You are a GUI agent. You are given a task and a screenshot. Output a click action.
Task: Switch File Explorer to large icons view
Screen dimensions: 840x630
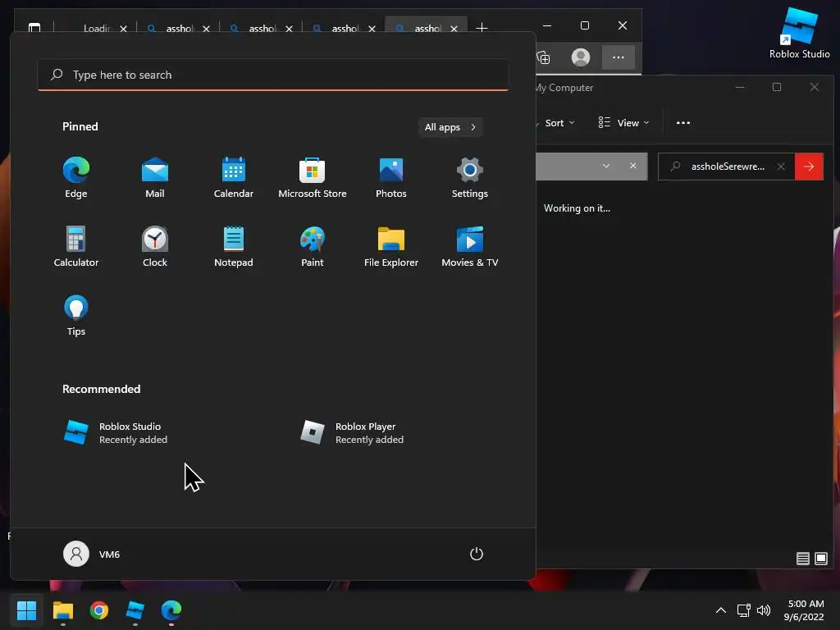click(820, 559)
